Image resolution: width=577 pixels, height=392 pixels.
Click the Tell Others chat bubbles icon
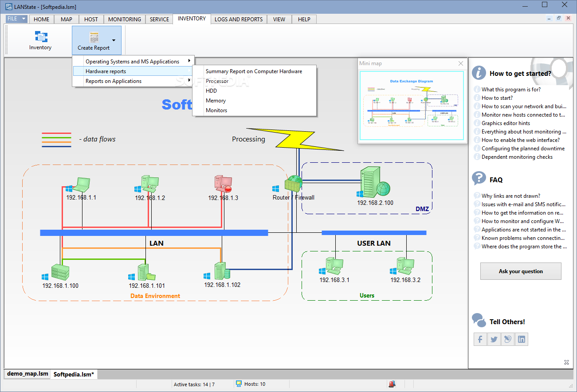click(x=479, y=320)
